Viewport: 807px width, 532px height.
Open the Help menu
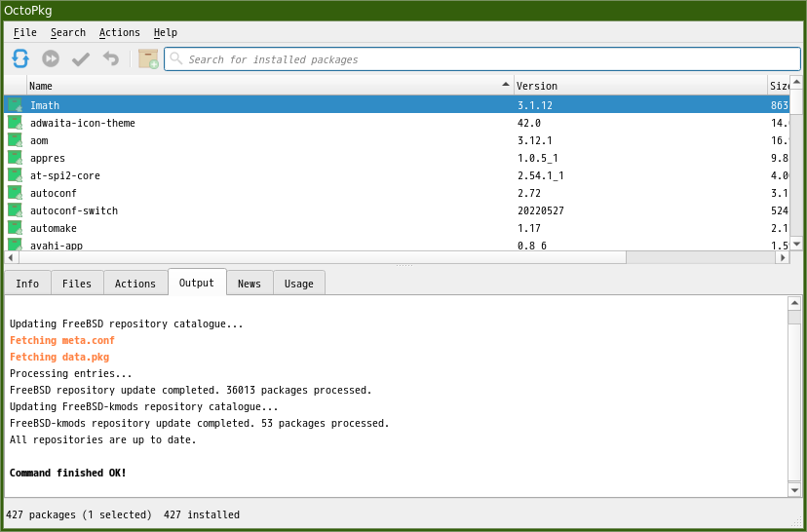166,32
